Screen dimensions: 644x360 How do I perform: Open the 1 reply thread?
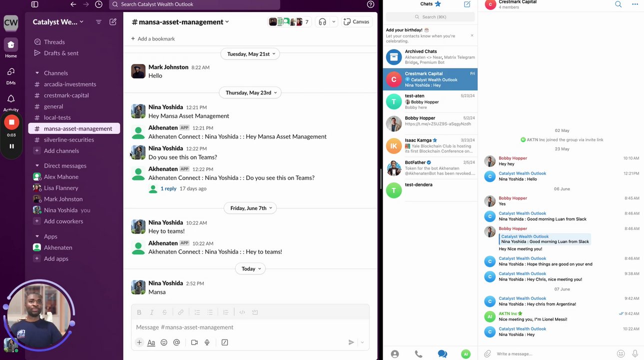[168, 188]
